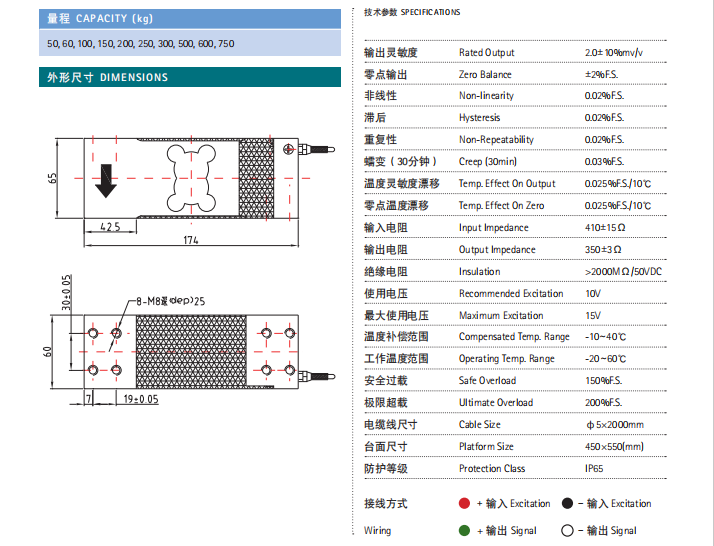
Task: Click the 接线方式 wiring label
Action: point(385,503)
